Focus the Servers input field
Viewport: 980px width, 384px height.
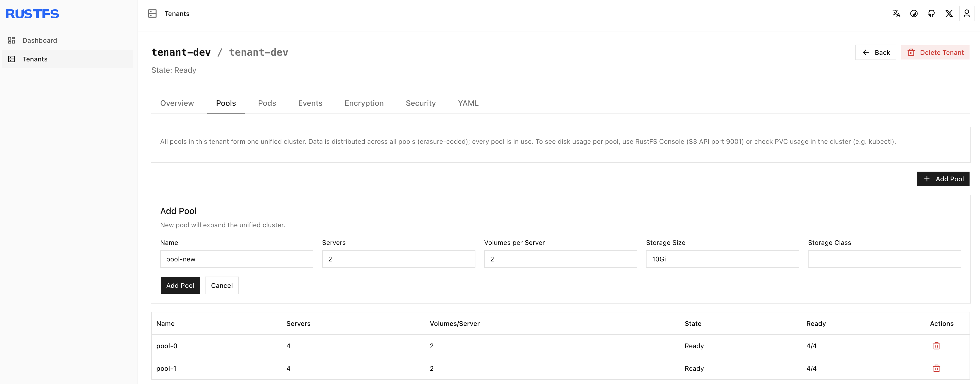398,259
